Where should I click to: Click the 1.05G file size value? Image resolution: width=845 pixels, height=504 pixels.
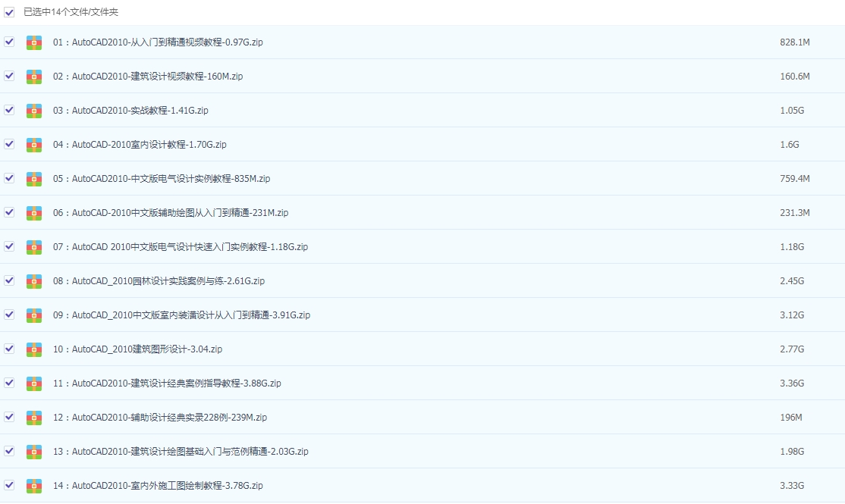point(792,111)
